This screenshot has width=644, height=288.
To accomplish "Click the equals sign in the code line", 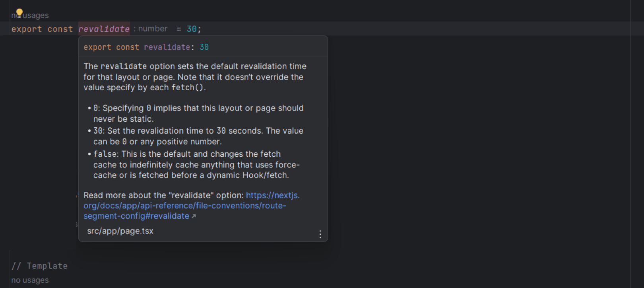I will pyautogui.click(x=179, y=29).
